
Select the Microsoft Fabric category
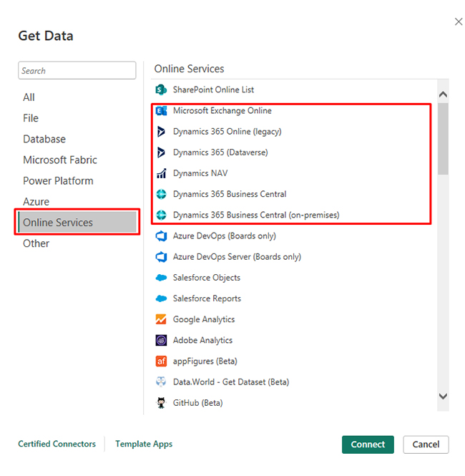tap(60, 160)
